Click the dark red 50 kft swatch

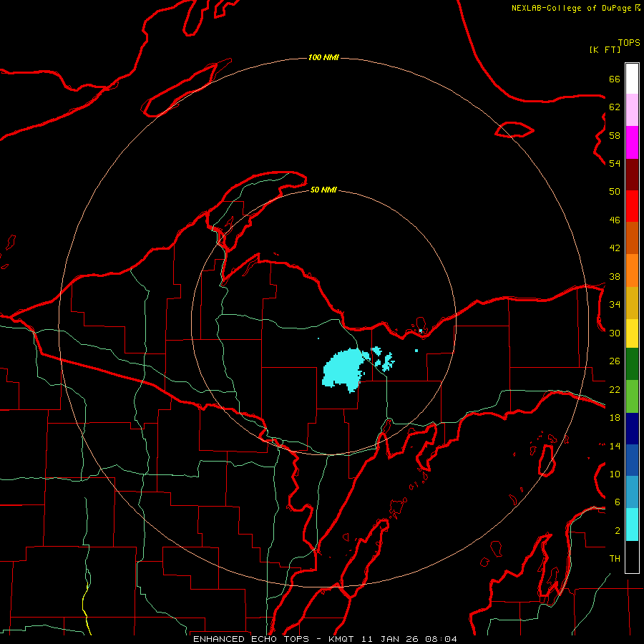point(632,175)
